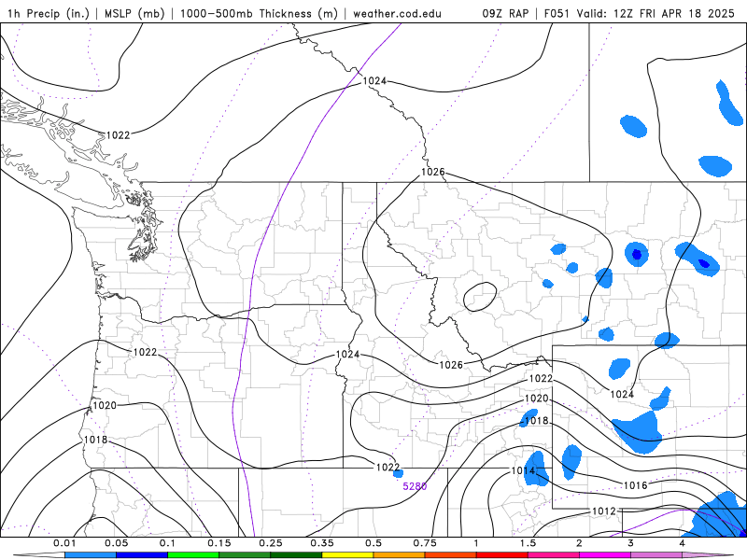Click the purple 5280 thickness label
Screen dimensions: 747x560
pos(415,486)
